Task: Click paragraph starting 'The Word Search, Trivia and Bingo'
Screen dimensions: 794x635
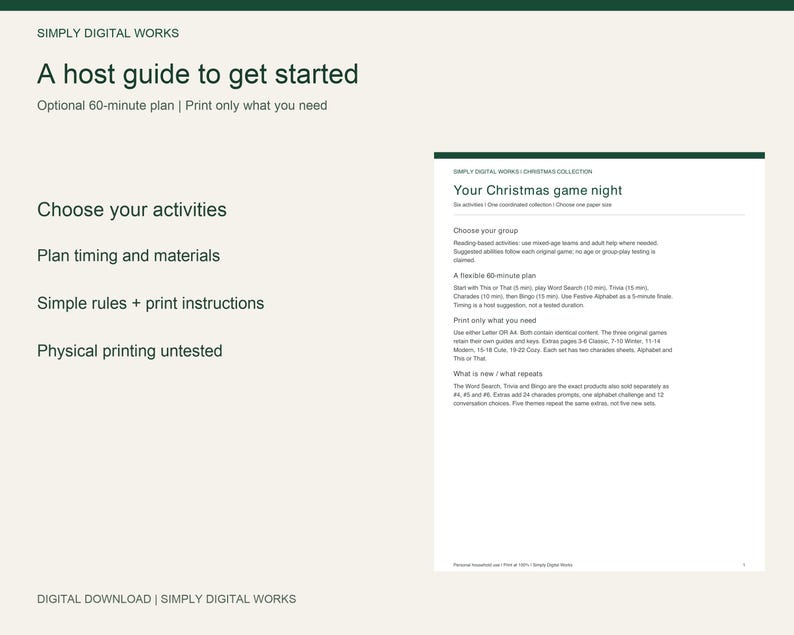Action: click(561, 395)
